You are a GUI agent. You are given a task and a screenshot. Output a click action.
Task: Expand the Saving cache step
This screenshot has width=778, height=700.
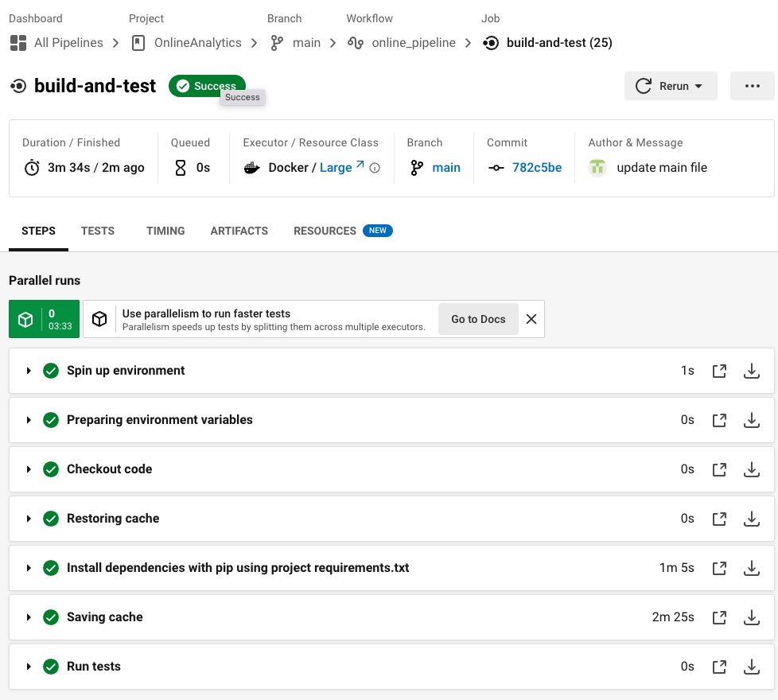(29, 617)
